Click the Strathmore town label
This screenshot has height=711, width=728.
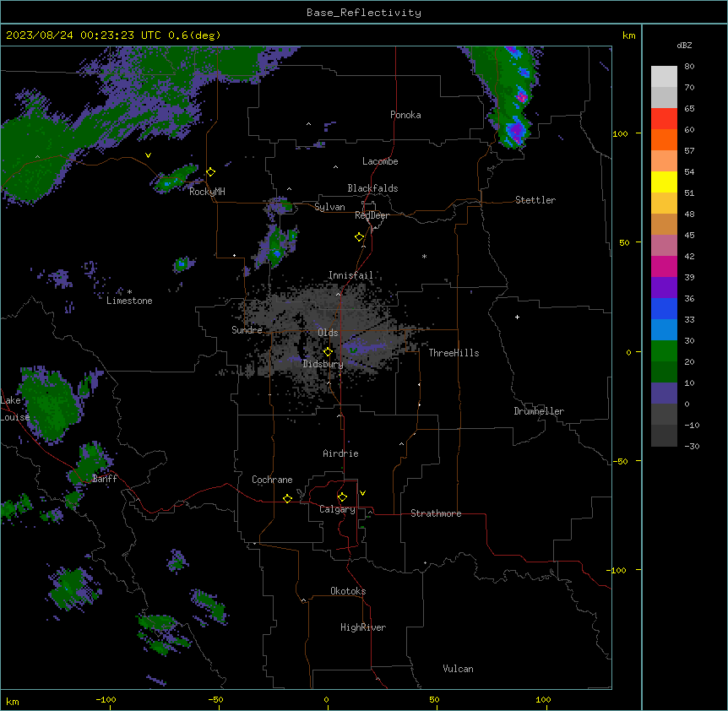click(x=436, y=513)
